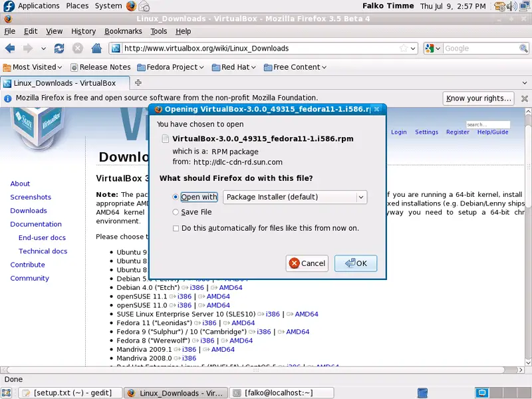Click the horizontal scrollbar of the page
Viewport: 532px width, 399px height.
(255, 370)
